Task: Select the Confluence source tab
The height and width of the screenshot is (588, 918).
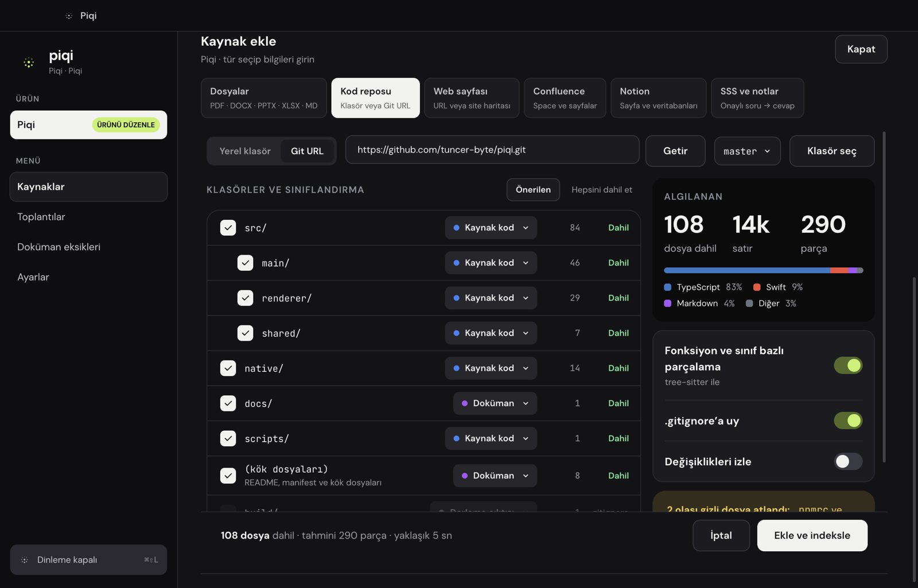Action: click(565, 98)
